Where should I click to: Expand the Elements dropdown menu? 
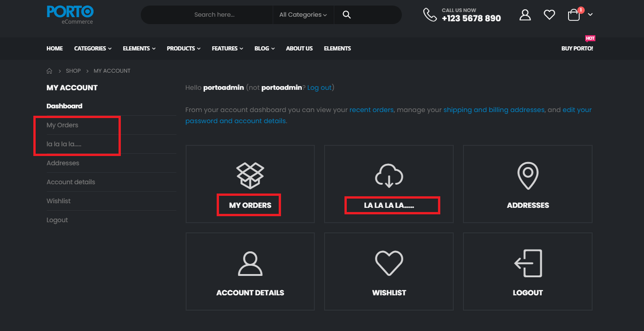pos(139,48)
